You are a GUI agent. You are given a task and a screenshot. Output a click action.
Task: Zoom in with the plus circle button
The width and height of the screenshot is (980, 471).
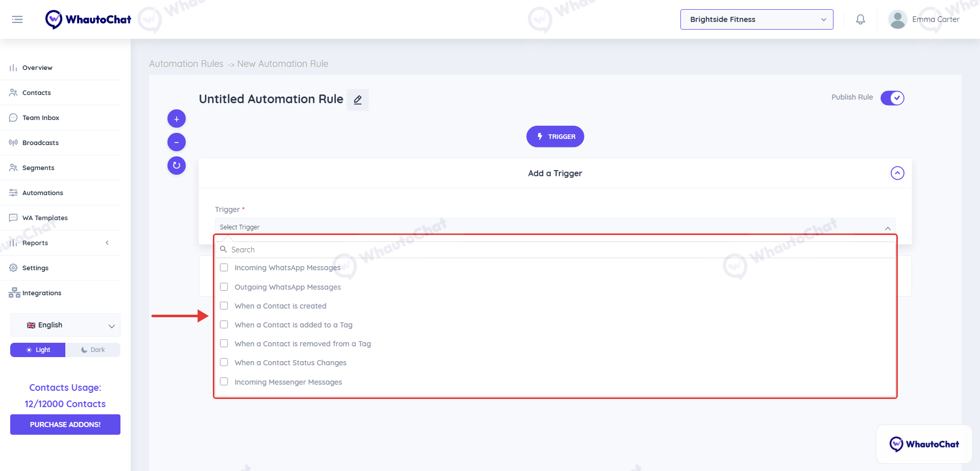177,119
